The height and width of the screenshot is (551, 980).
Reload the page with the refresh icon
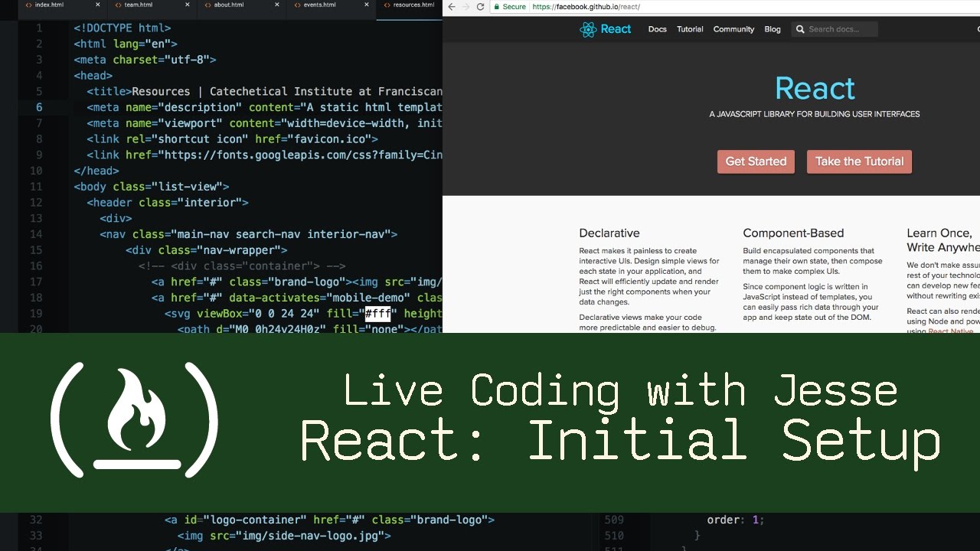coord(480,7)
